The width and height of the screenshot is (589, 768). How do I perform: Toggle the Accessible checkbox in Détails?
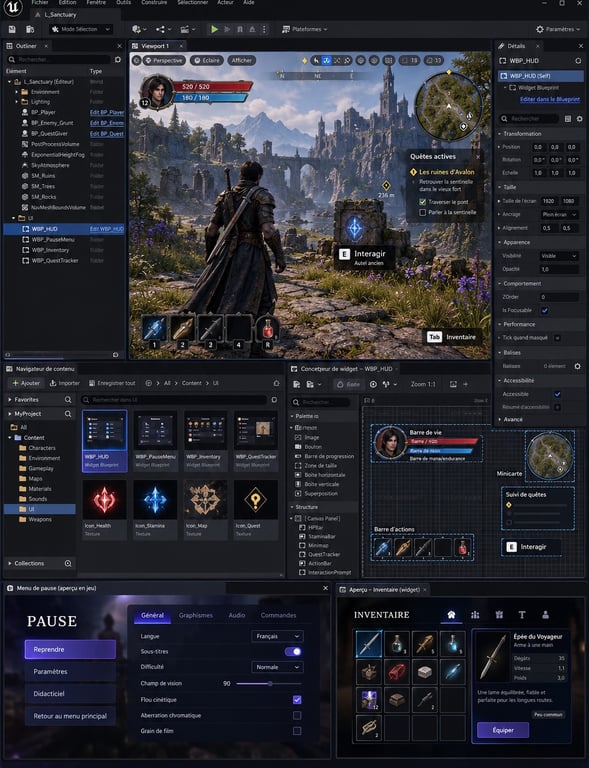(x=557, y=394)
